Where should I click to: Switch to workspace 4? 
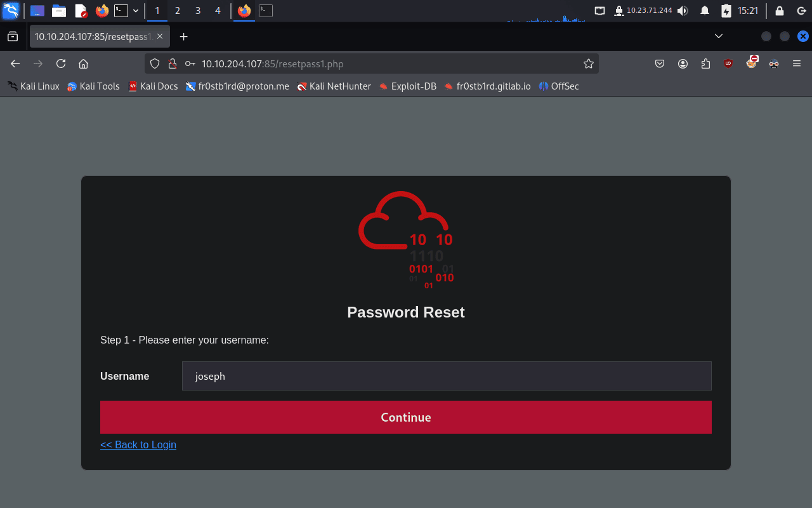(x=218, y=11)
